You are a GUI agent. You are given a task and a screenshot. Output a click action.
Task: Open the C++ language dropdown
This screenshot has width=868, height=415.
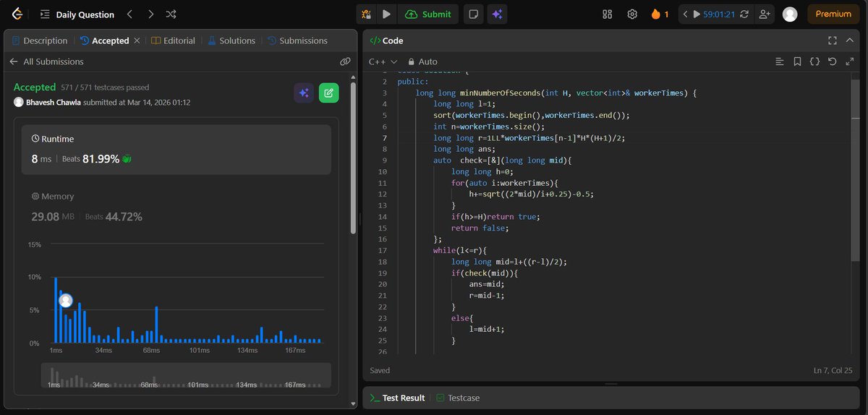(383, 61)
